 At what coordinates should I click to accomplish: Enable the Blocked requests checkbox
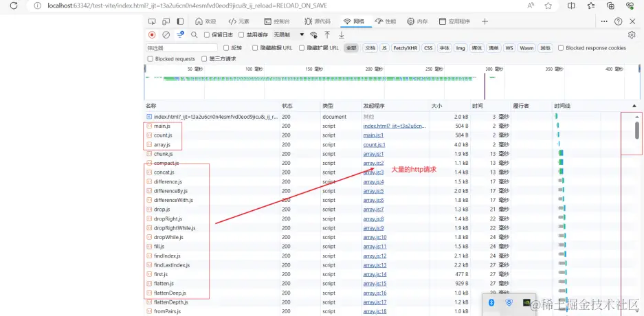[150, 58]
